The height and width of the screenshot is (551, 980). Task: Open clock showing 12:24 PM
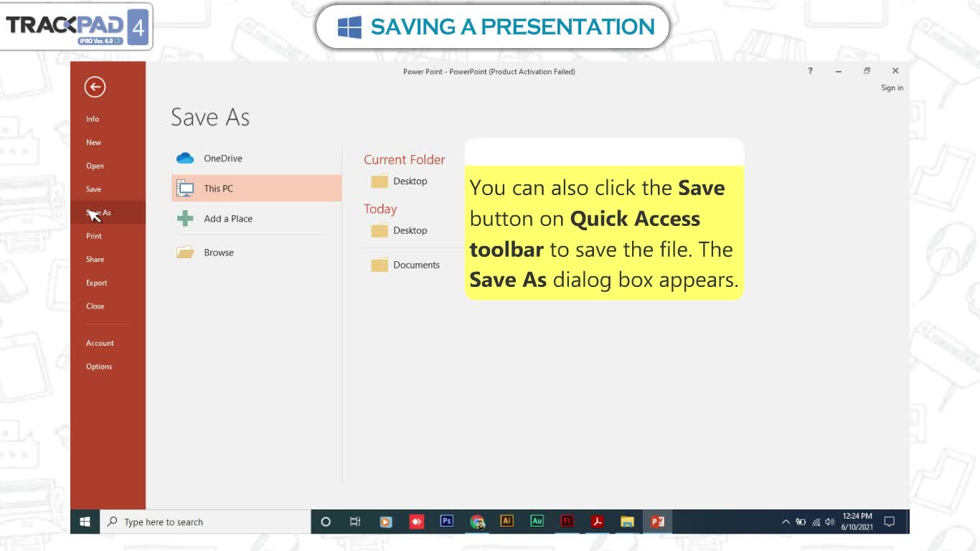[857, 522]
